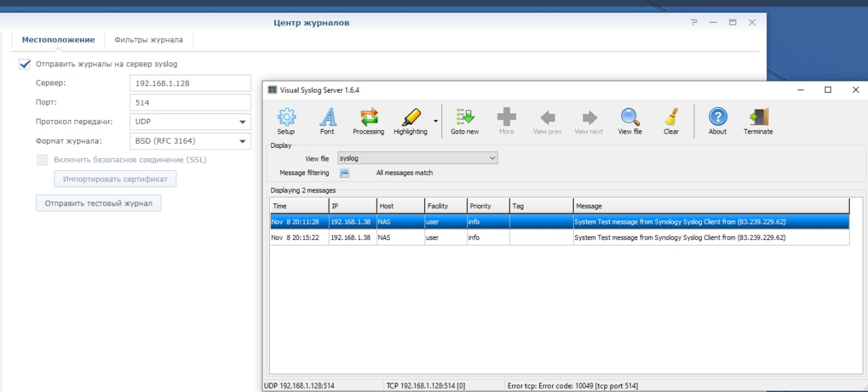Open the transfer protocol UDP dropdown
The width and height of the screenshot is (868, 392).
click(x=190, y=122)
